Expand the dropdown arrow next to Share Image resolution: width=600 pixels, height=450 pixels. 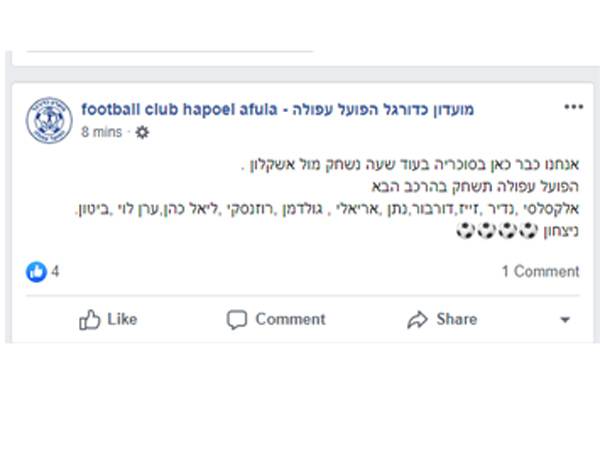click(x=565, y=321)
